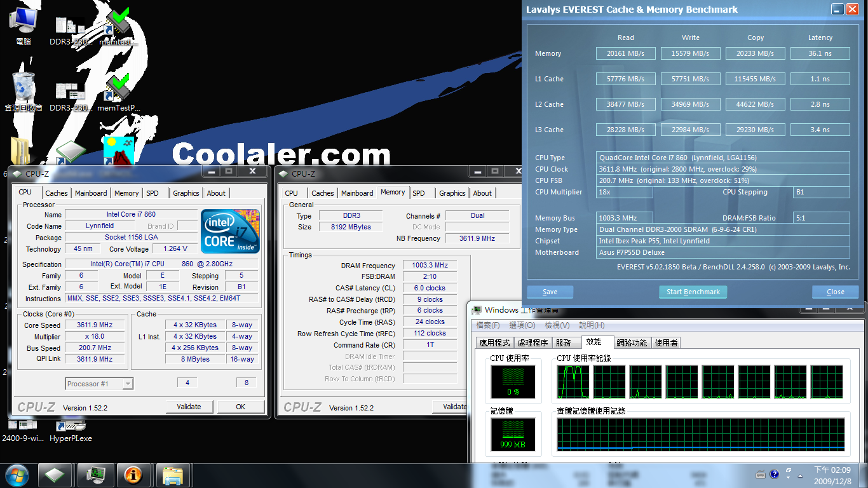Click CPU-Z title icon of memory window
The image size is (868, 488).
(x=283, y=173)
